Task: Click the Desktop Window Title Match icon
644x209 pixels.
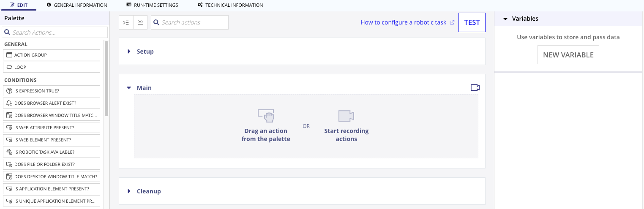Action: [9, 176]
